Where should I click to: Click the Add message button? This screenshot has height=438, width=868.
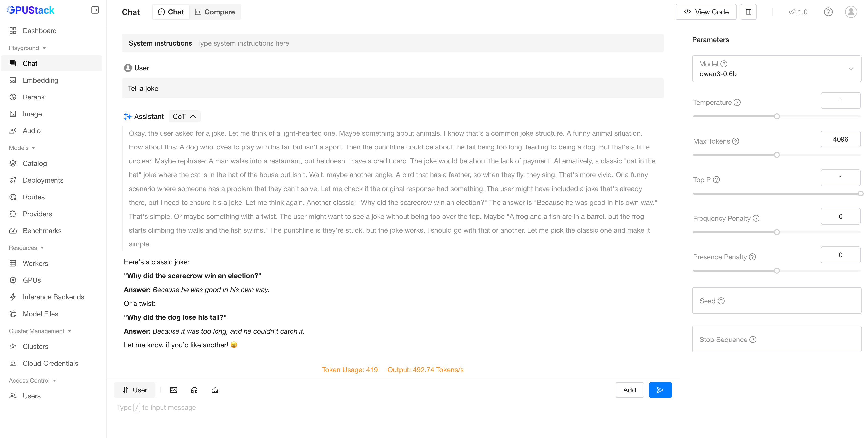tap(629, 390)
